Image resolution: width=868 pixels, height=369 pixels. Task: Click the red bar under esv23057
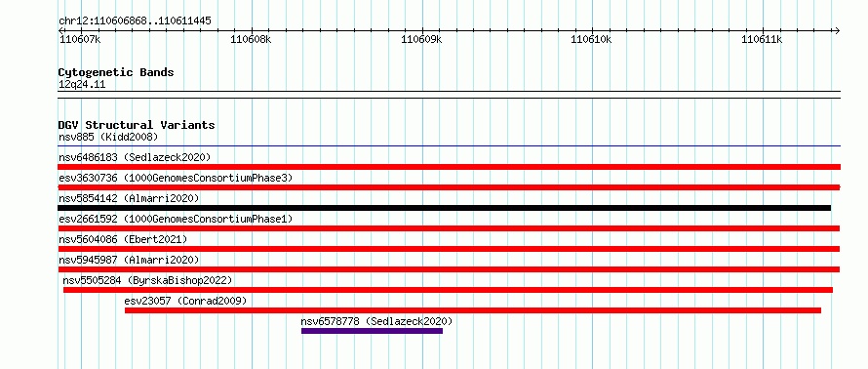(x=473, y=310)
